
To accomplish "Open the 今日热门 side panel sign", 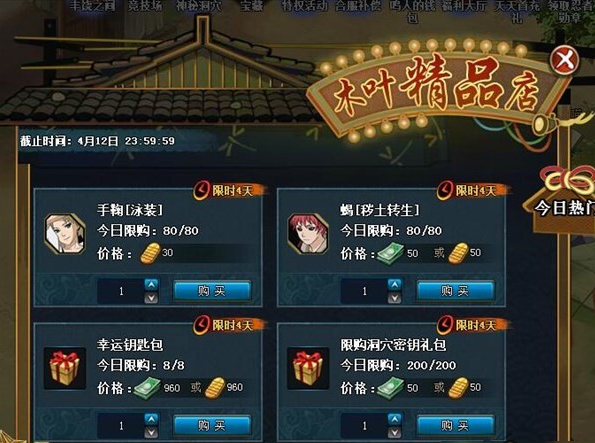I will [564, 200].
